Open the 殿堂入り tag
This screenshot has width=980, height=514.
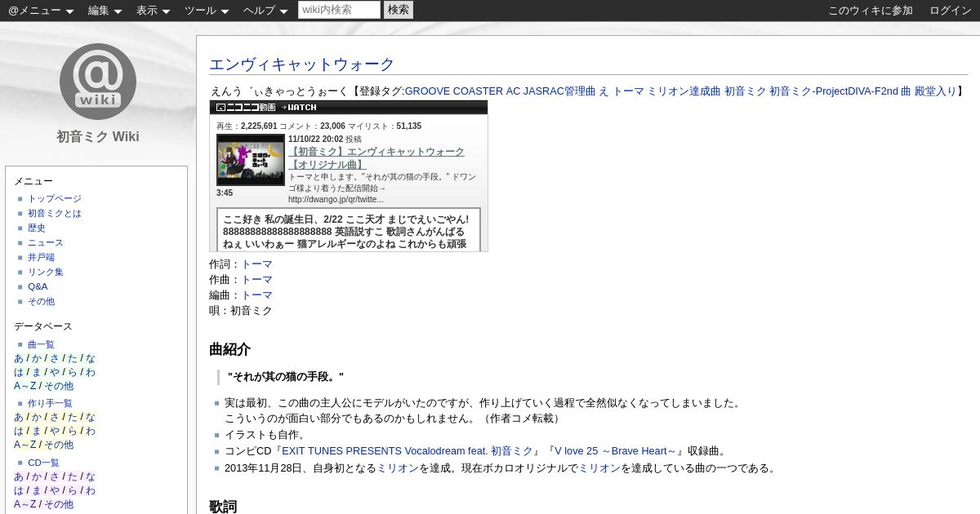(935, 91)
